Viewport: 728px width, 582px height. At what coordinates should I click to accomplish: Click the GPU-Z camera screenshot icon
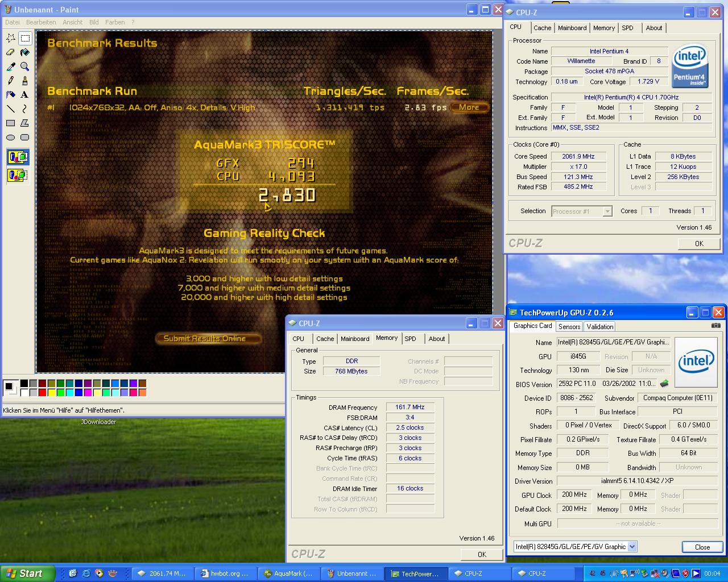point(715,326)
